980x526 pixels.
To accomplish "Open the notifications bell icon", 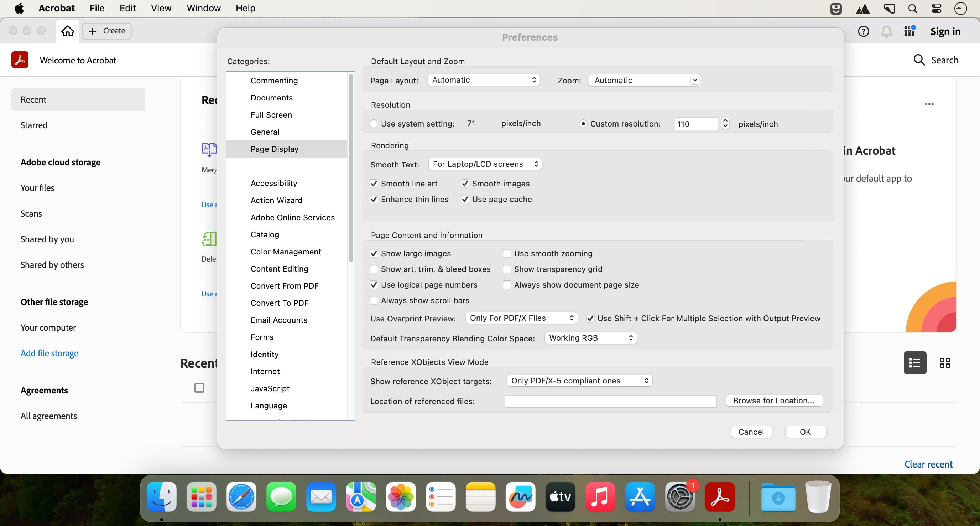I will [x=886, y=31].
